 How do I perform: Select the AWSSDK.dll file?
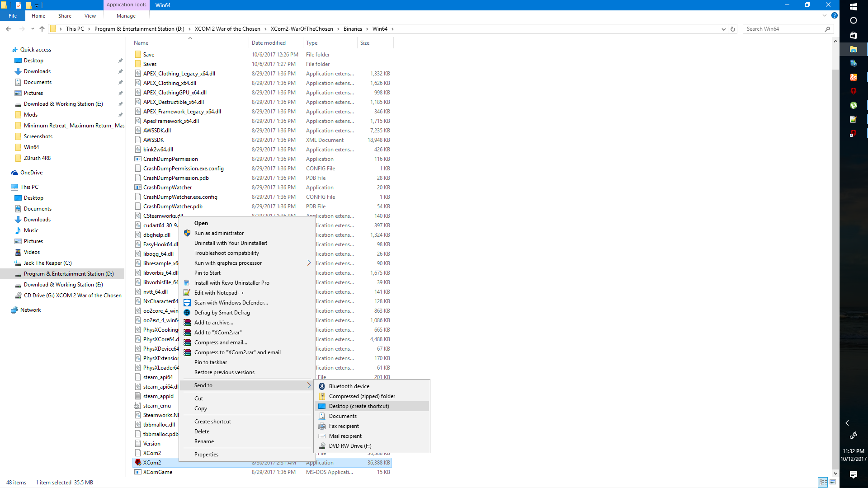157,131
